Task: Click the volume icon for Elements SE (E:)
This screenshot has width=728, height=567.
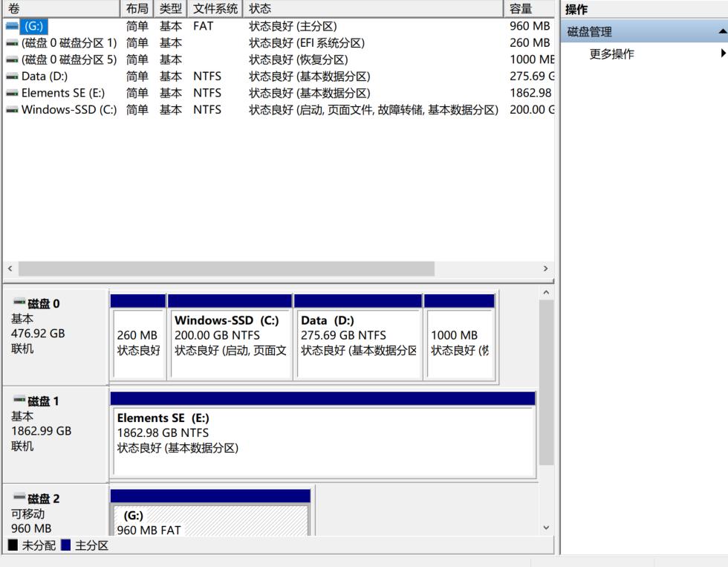Action: (x=12, y=93)
